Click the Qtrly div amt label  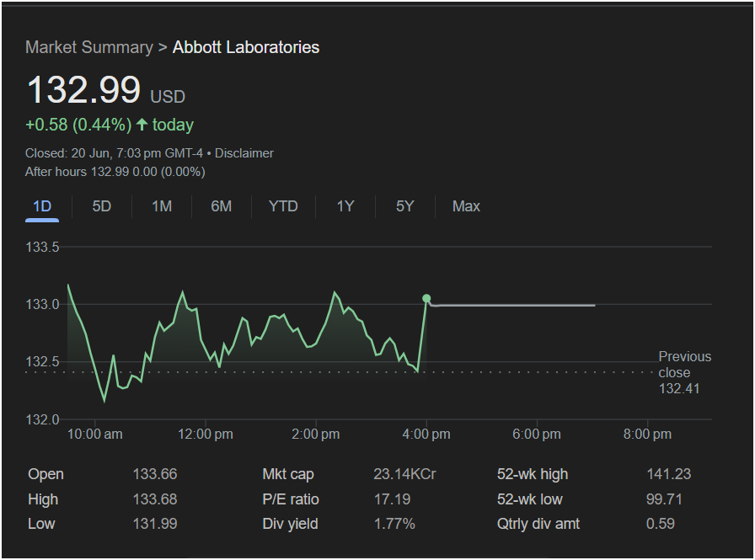click(x=538, y=524)
